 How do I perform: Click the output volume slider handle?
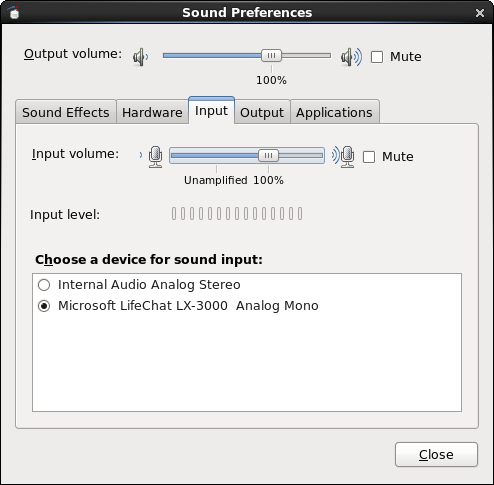click(271, 56)
